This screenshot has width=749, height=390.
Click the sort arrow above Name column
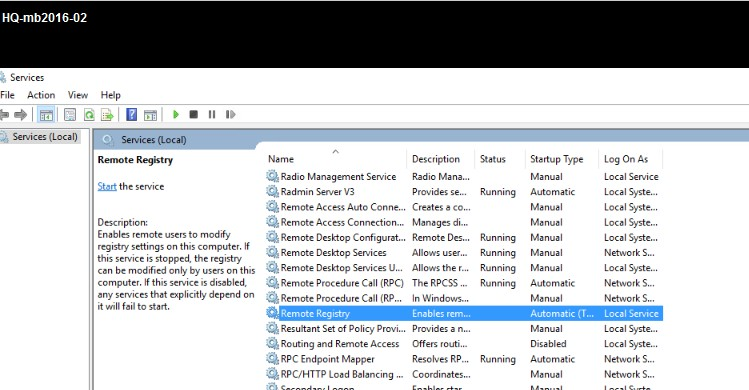[335, 152]
